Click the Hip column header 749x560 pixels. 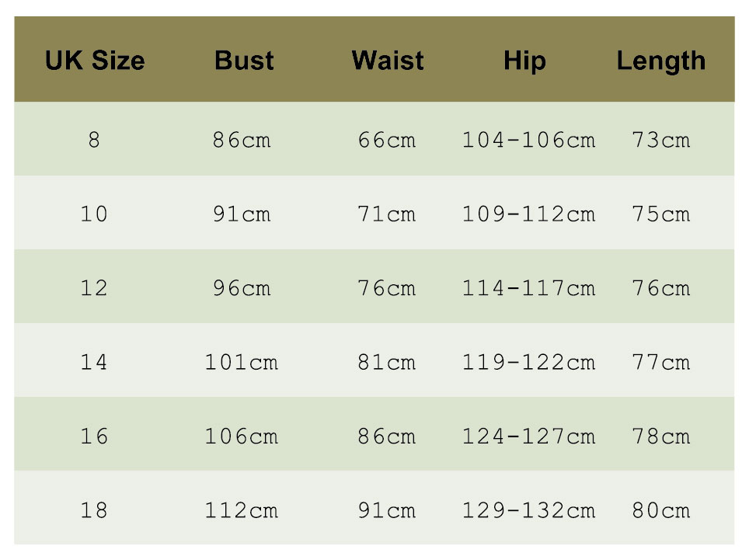point(524,61)
